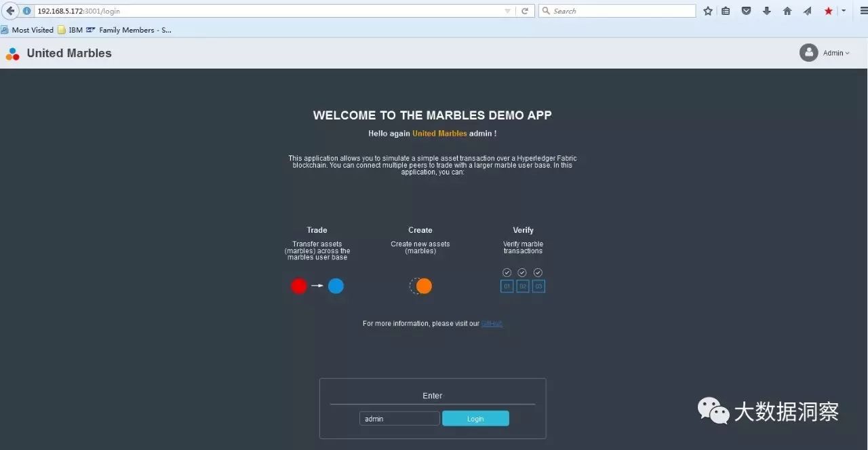This screenshot has height=450, width=868.
Task: Click the Login button
Action: (475, 419)
